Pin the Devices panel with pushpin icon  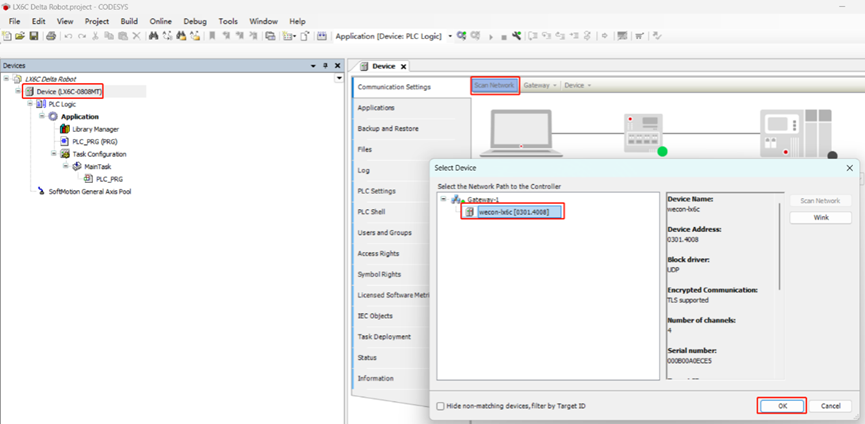324,66
